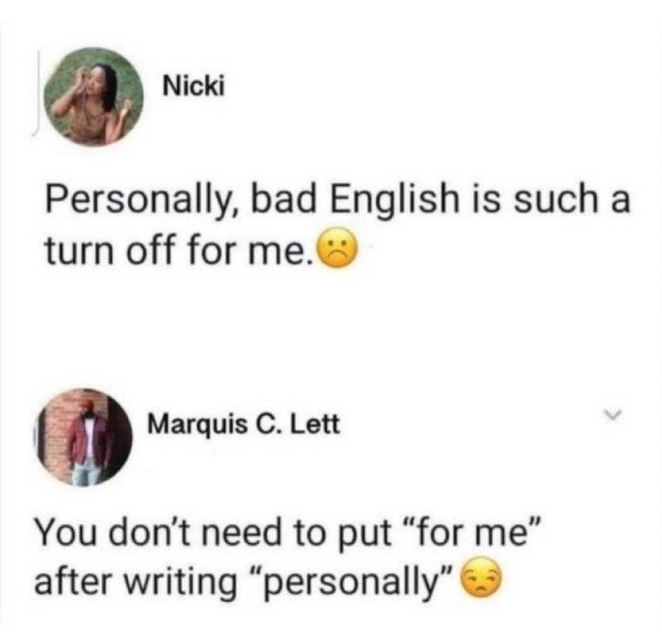This screenshot has width=662, height=644.
Task: Open Nicki's profile picture
Action: click(x=93, y=96)
